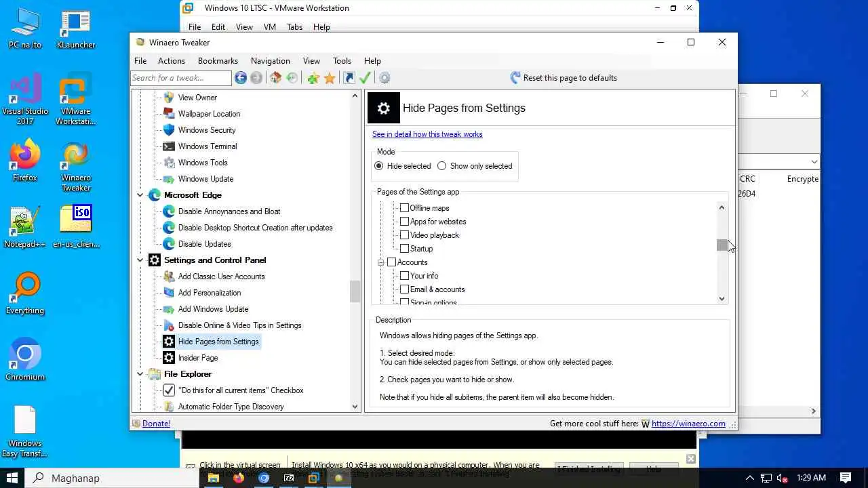Viewport: 868px width, 488px height.
Task: Open the https://winaero.com link
Action: click(x=688, y=424)
